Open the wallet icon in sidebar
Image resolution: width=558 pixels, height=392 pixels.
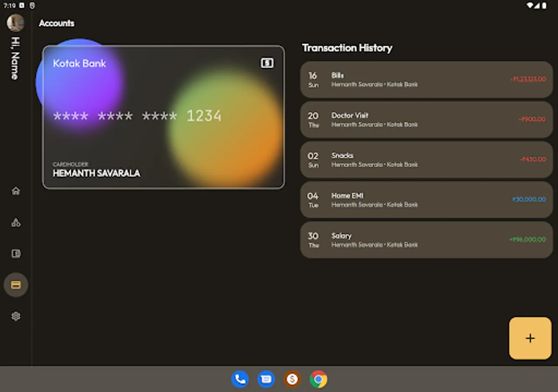pyautogui.click(x=16, y=253)
